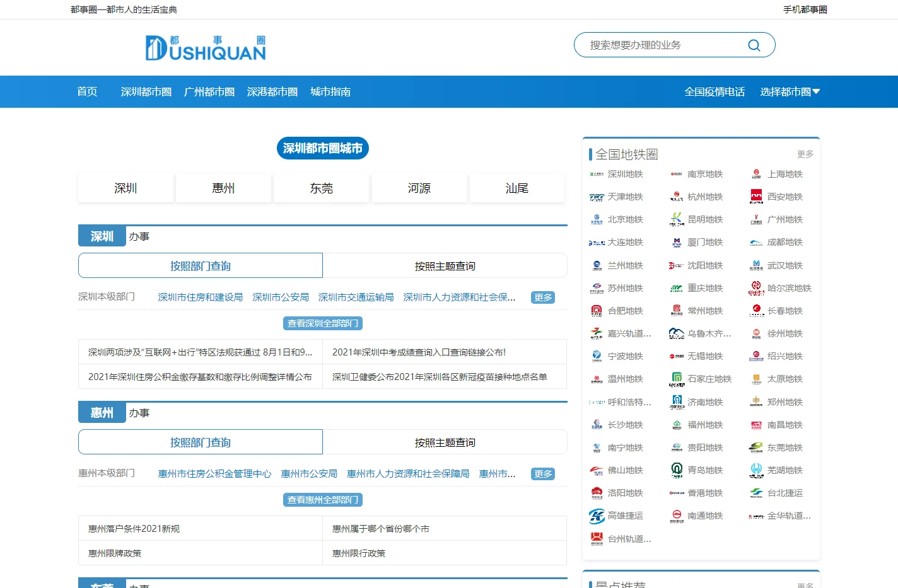Open 惠州属于哪个省份哪个市 article
The height and width of the screenshot is (588, 898).
pyautogui.click(x=381, y=529)
